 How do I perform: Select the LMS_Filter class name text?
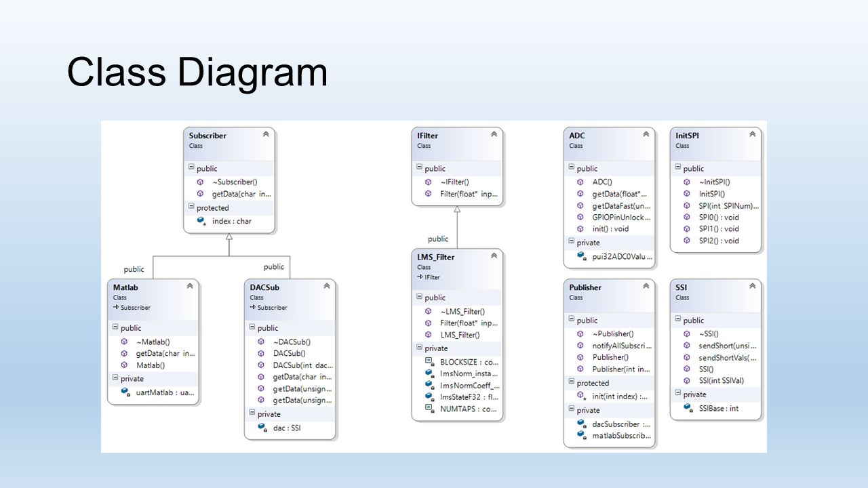[435, 257]
